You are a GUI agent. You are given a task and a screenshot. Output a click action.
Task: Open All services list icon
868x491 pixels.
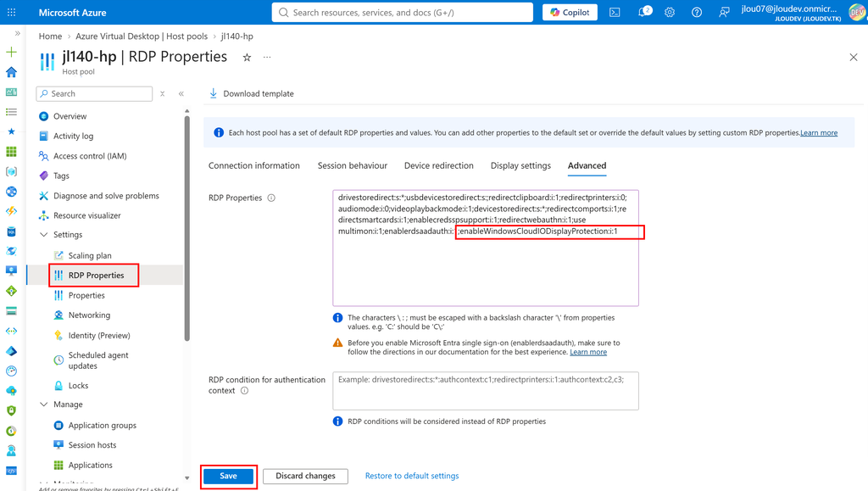[11, 112]
